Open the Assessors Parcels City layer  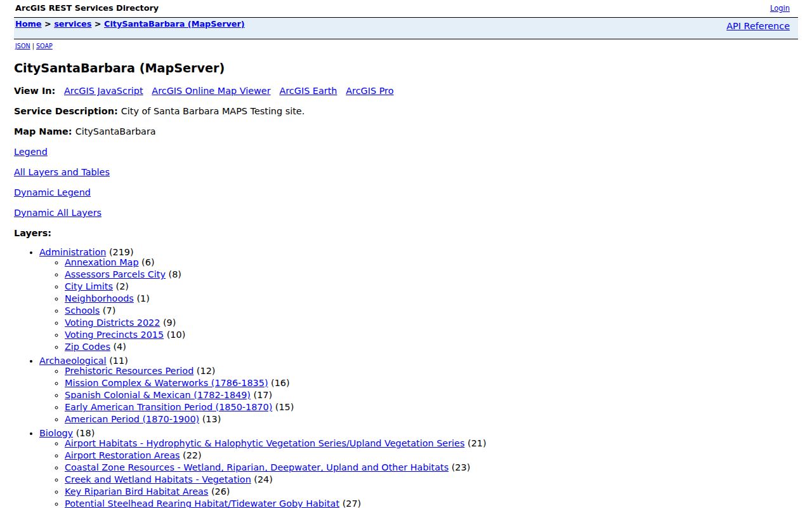[x=115, y=274]
